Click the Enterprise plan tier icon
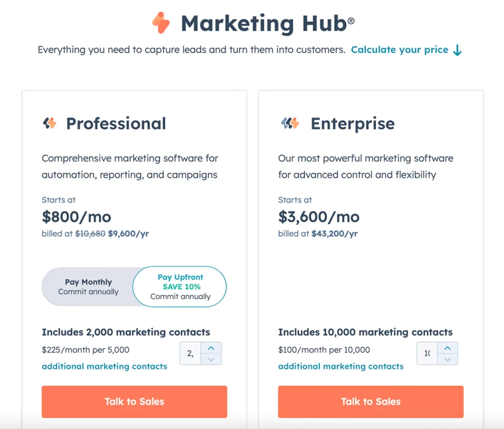The image size is (504, 429). click(290, 123)
